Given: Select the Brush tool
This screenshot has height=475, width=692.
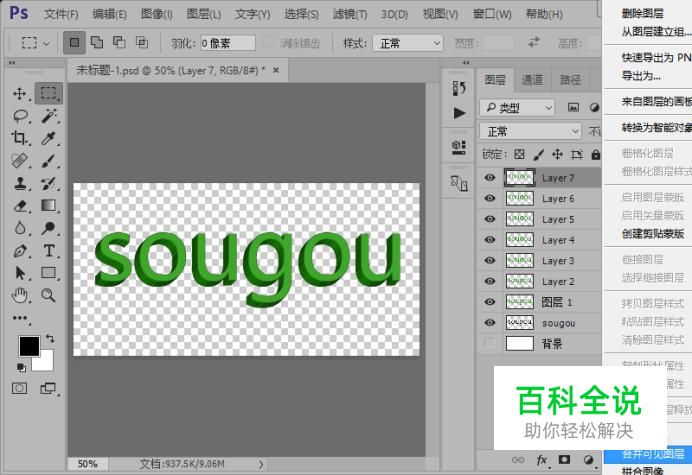Looking at the screenshot, I should click(49, 161).
